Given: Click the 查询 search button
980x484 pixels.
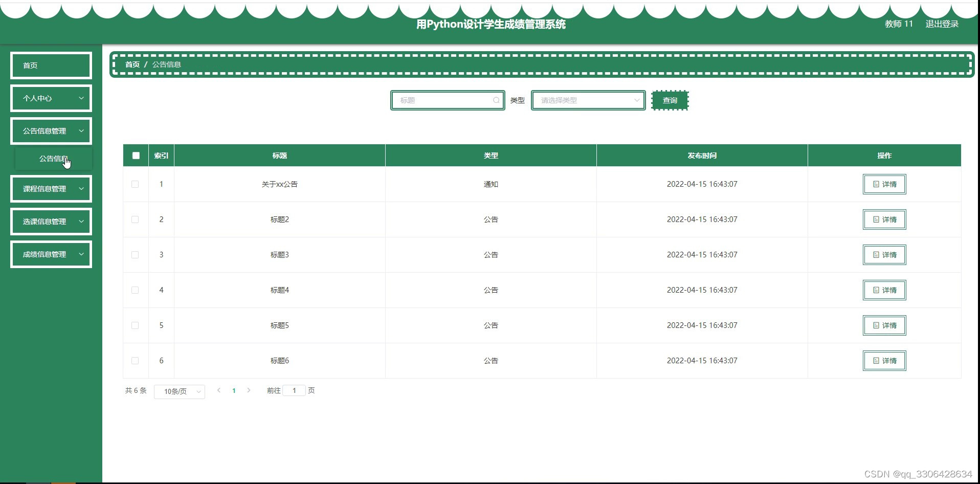Looking at the screenshot, I should 670,100.
